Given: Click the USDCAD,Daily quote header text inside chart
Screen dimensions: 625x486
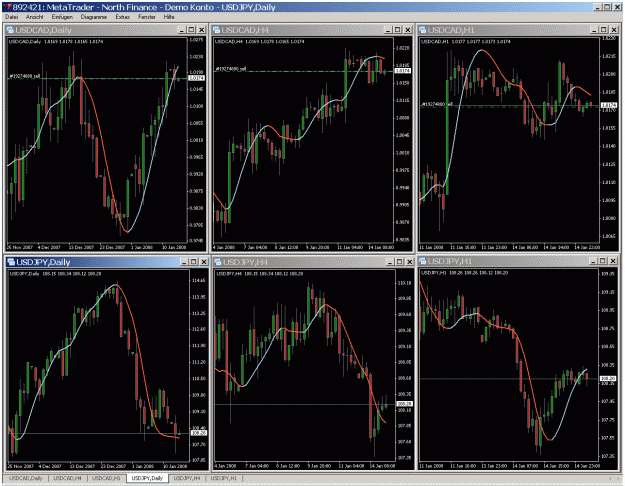Looking at the screenshot, I should pos(56,41).
